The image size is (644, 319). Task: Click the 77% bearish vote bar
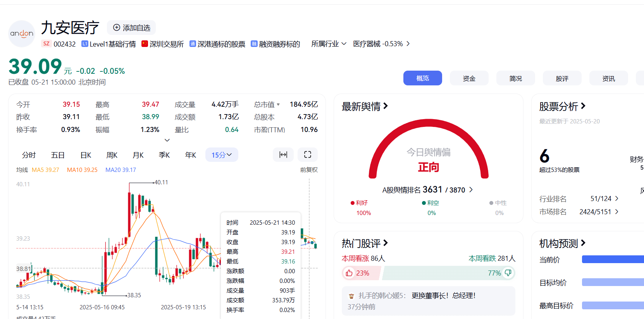point(449,273)
